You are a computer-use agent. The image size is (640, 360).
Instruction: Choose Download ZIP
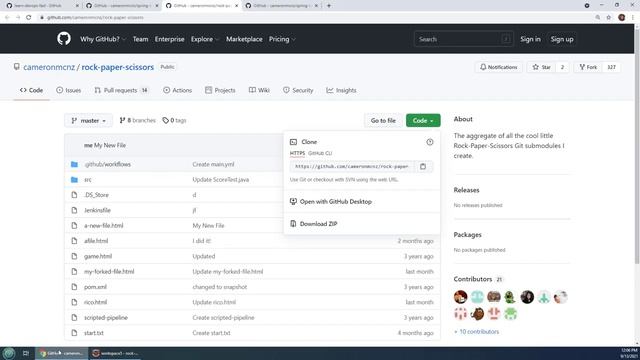[x=313, y=224]
